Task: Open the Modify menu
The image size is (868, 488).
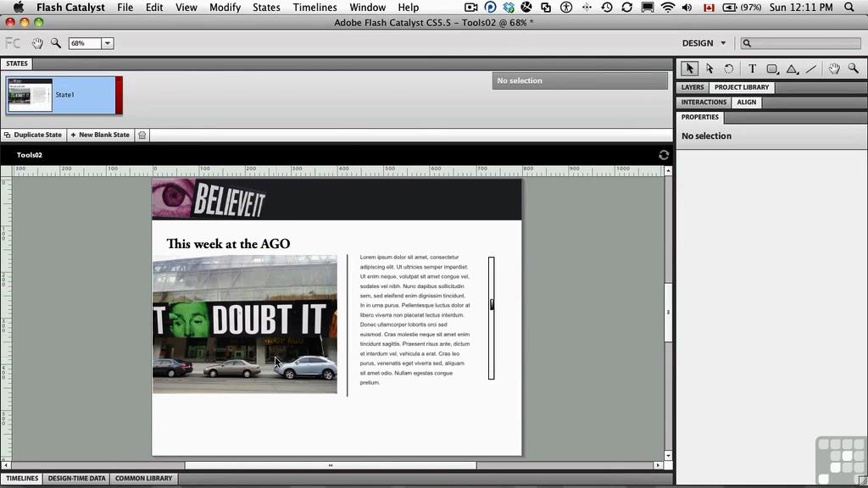Action: (x=225, y=7)
